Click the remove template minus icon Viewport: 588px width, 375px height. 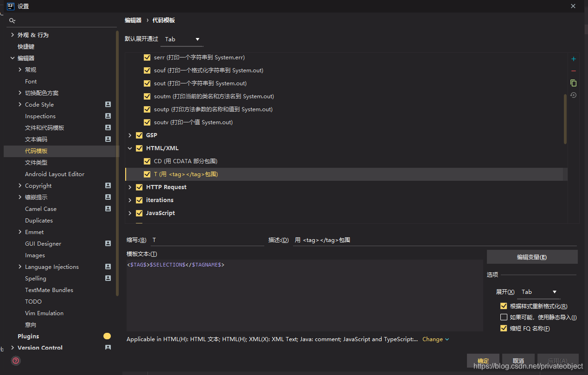574,71
